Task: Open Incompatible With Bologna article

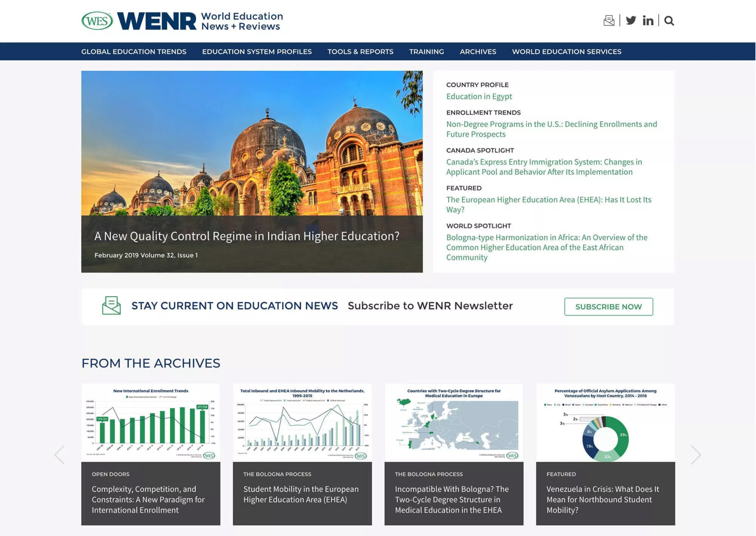Action: pos(452,499)
